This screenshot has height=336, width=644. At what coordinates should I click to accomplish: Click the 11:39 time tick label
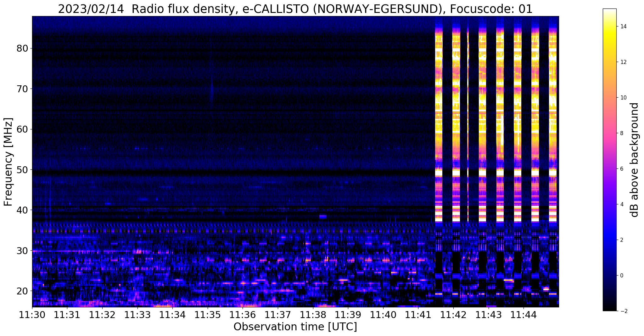click(348, 315)
